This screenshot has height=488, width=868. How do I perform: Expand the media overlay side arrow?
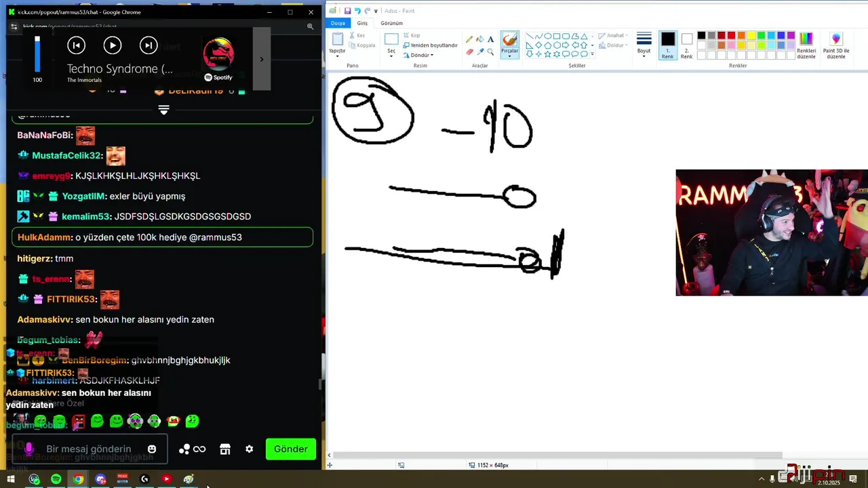(x=262, y=59)
